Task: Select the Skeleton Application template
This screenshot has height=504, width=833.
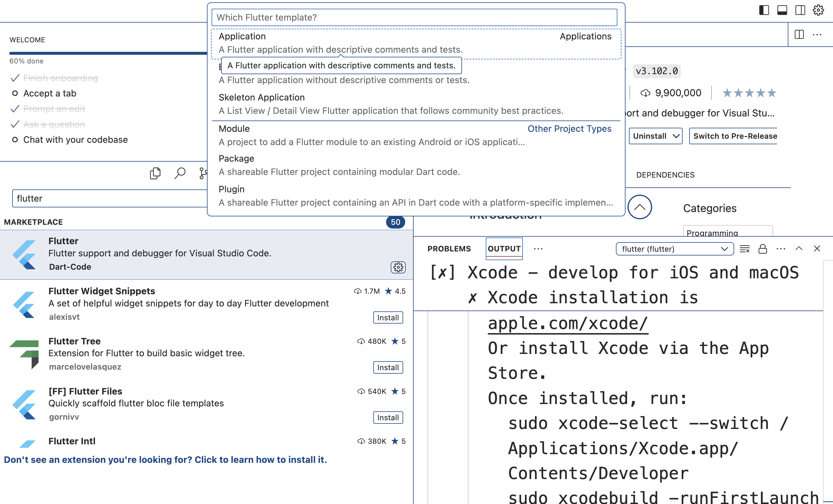Action: (x=416, y=104)
